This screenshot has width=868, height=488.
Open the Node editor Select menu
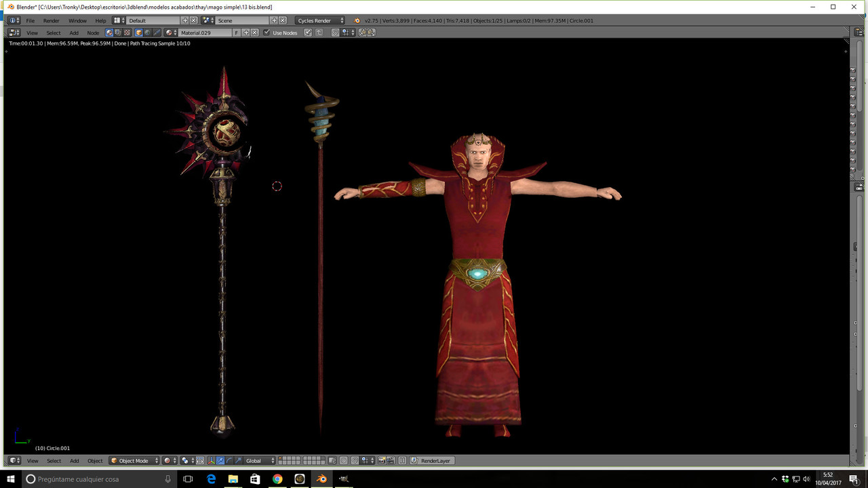(x=54, y=33)
